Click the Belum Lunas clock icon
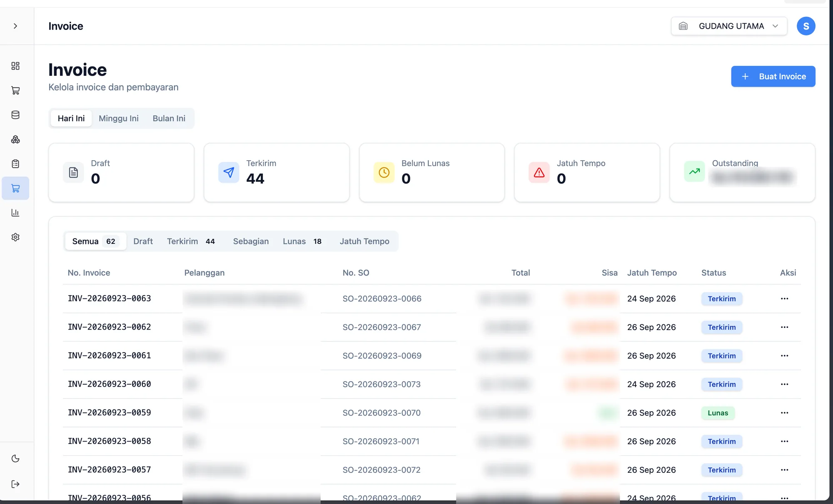This screenshot has width=833, height=504. coord(384,172)
